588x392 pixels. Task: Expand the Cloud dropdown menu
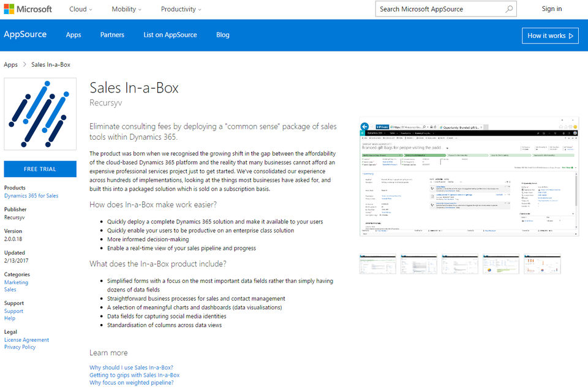[x=81, y=9]
